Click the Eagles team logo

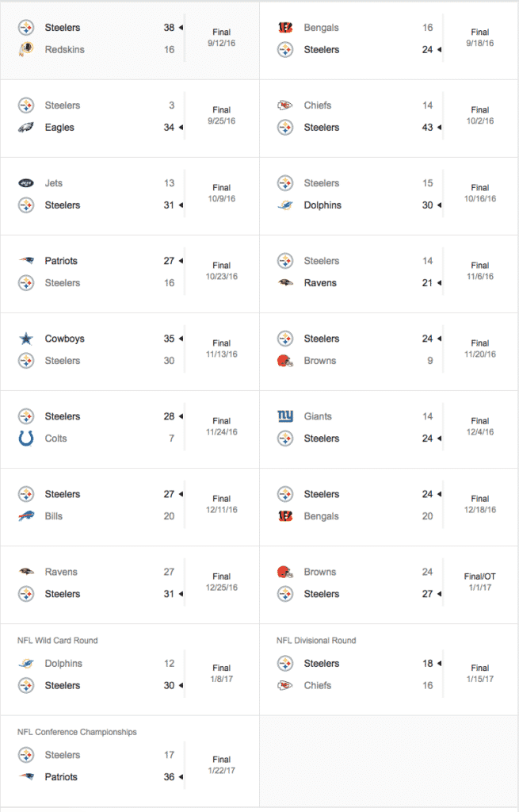coord(26,128)
